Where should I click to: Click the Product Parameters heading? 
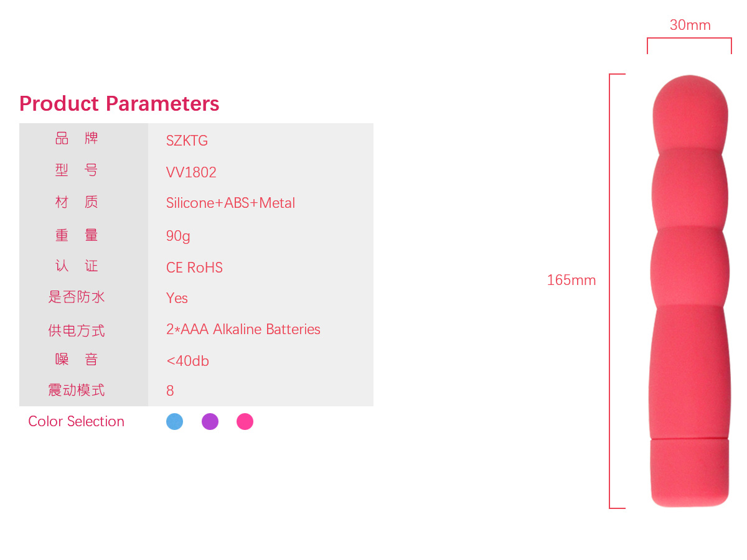[119, 103]
